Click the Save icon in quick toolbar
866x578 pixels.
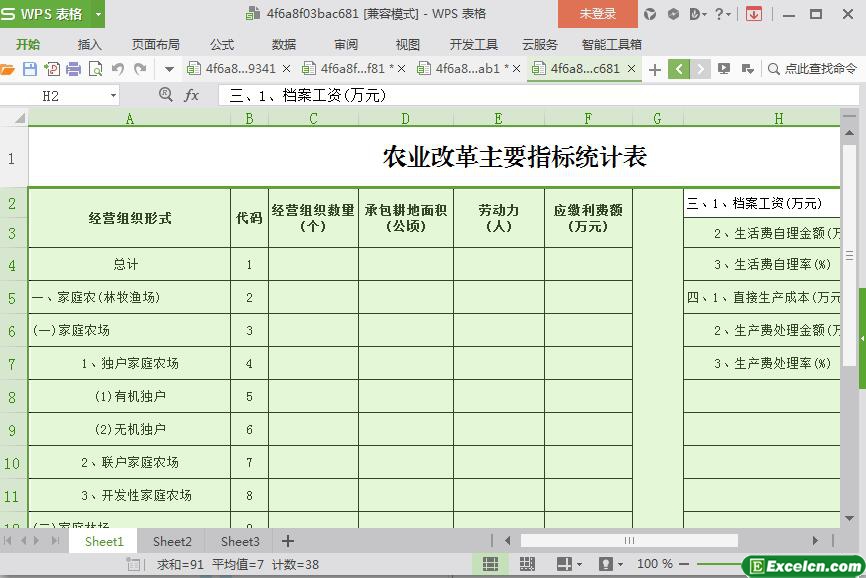point(29,69)
